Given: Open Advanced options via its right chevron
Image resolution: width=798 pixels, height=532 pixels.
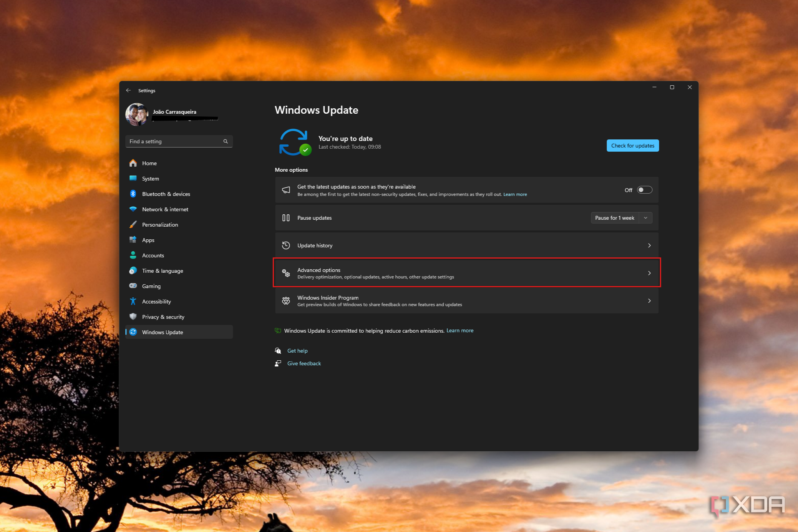Looking at the screenshot, I should click(649, 273).
